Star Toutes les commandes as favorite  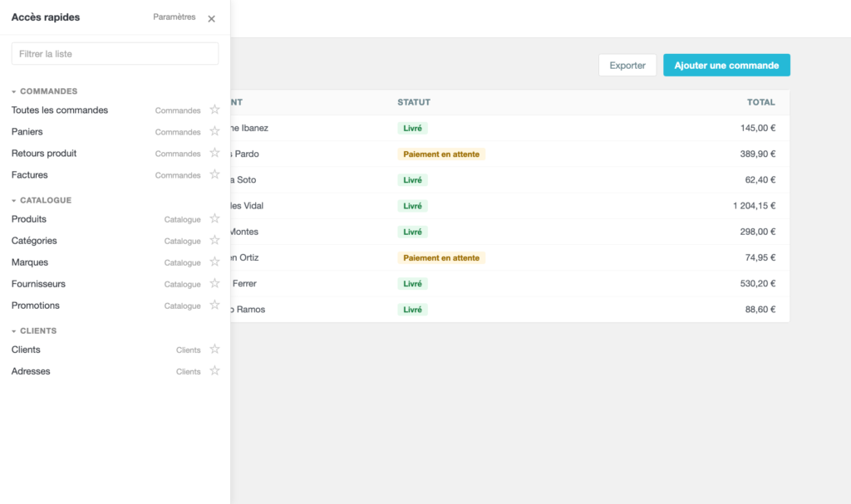[x=215, y=110]
